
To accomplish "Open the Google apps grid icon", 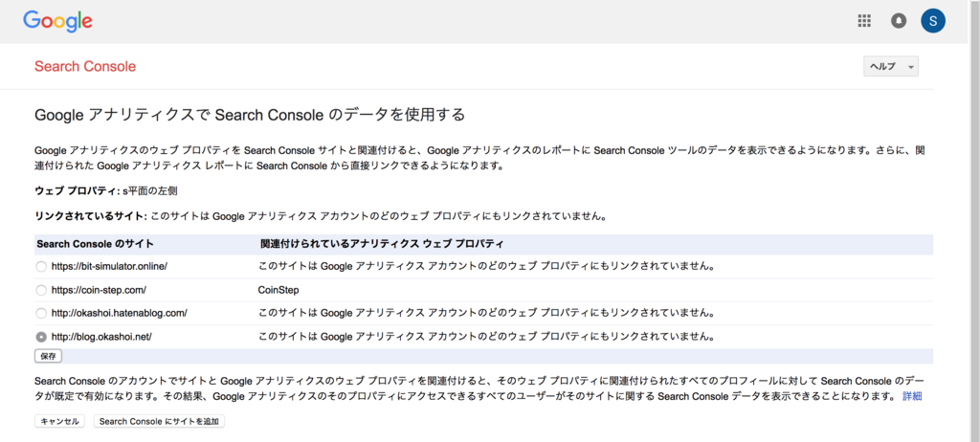I will pos(864,21).
